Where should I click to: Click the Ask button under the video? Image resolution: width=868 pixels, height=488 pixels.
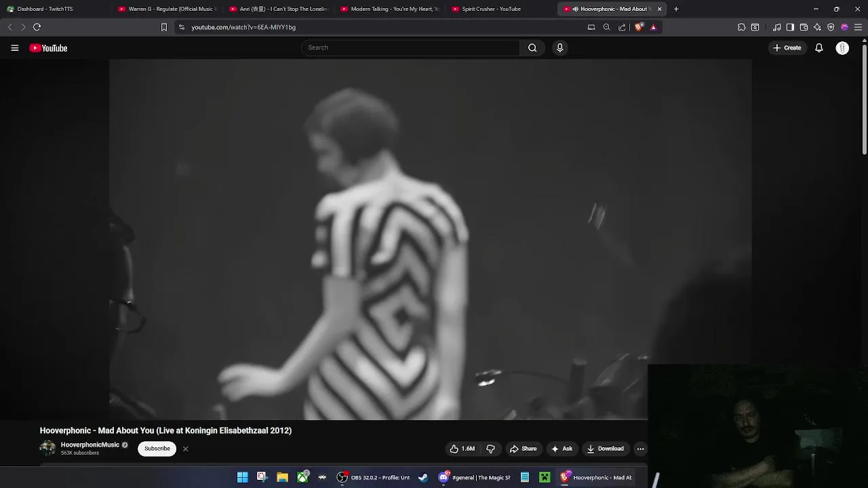pos(561,449)
